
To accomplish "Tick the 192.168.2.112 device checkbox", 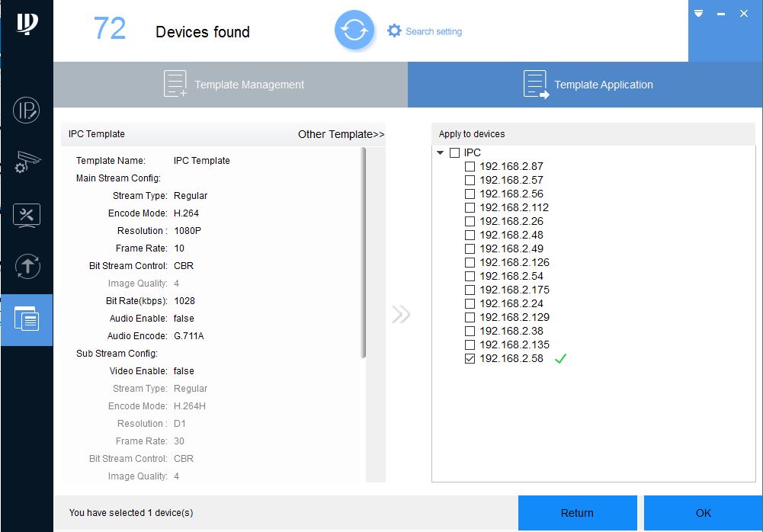I will coord(470,208).
